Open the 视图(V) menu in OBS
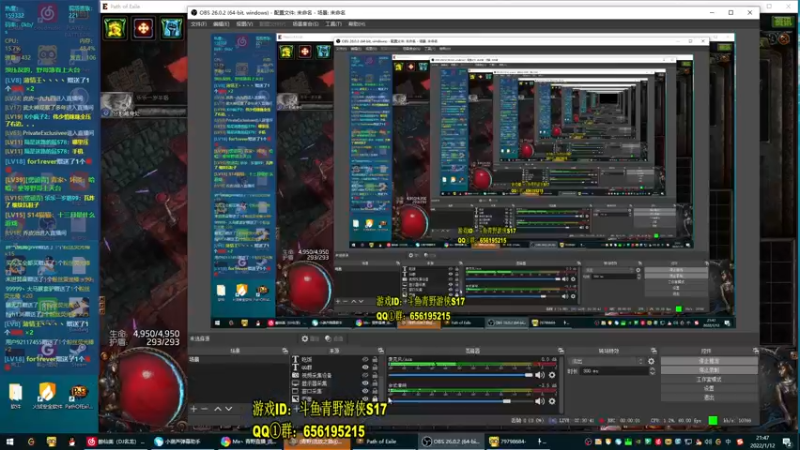This screenshot has width=800, height=450. [x=244, y=24]
